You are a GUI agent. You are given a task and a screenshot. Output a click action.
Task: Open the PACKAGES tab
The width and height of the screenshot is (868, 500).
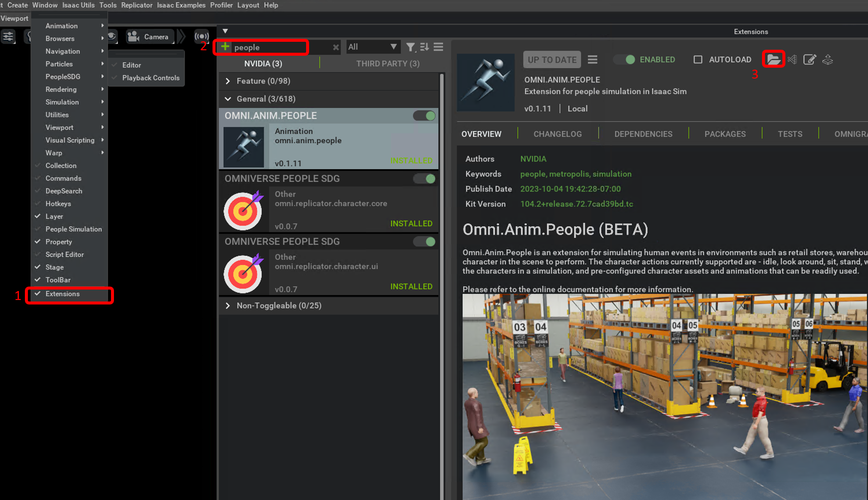pyautogui.click(x=725, y=134)
